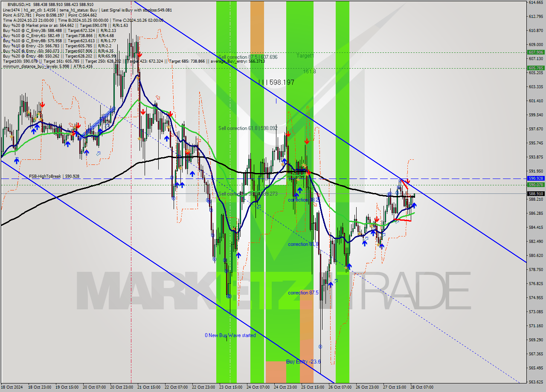Click 578.750 on the price axis
This screenshot has height=392, width=546.
(536, 270)
